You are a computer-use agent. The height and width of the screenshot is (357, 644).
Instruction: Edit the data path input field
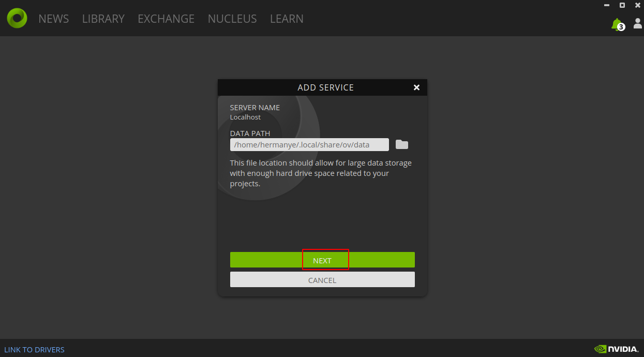tap(309, 144)
